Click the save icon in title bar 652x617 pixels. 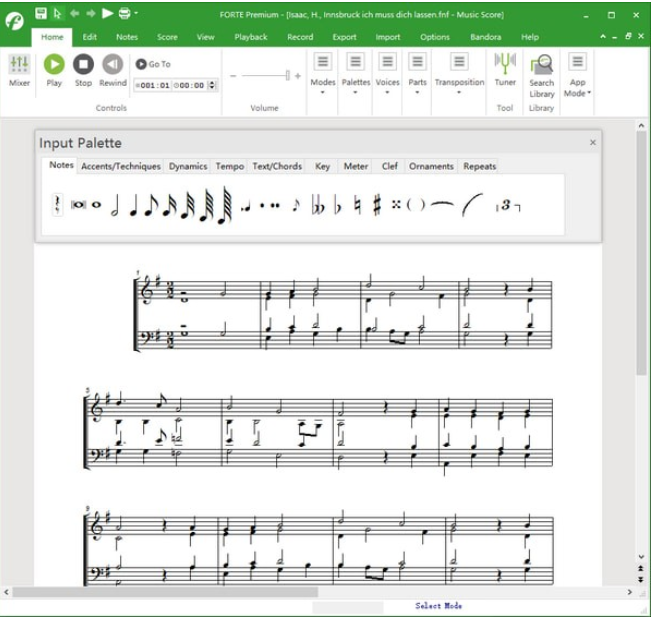pyautogui.click(x=41, y=14)
